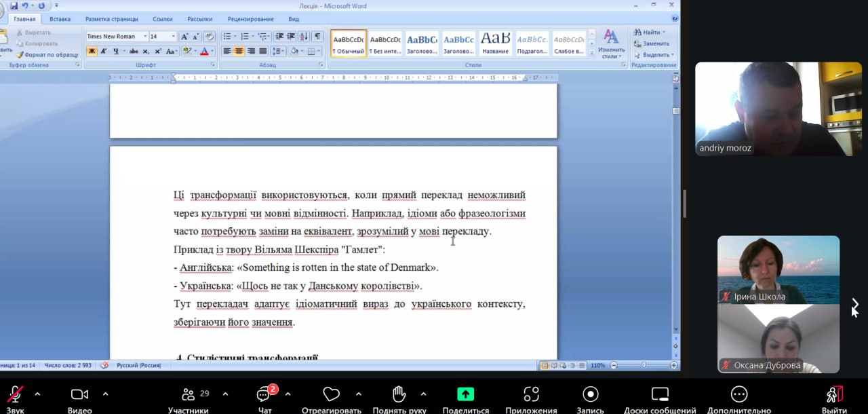868x414 pixels.
Task: Click the center alignment icon
Action: (239, 52)
